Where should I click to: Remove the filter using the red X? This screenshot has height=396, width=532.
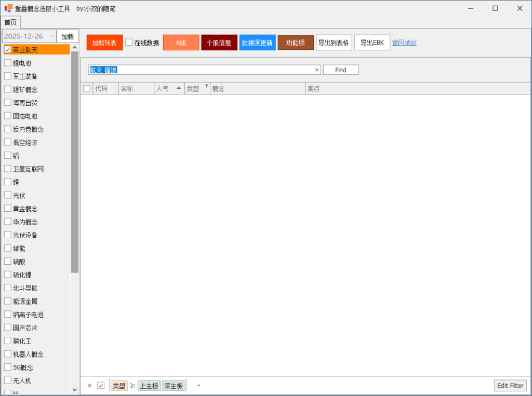click(x=89, y=386)
